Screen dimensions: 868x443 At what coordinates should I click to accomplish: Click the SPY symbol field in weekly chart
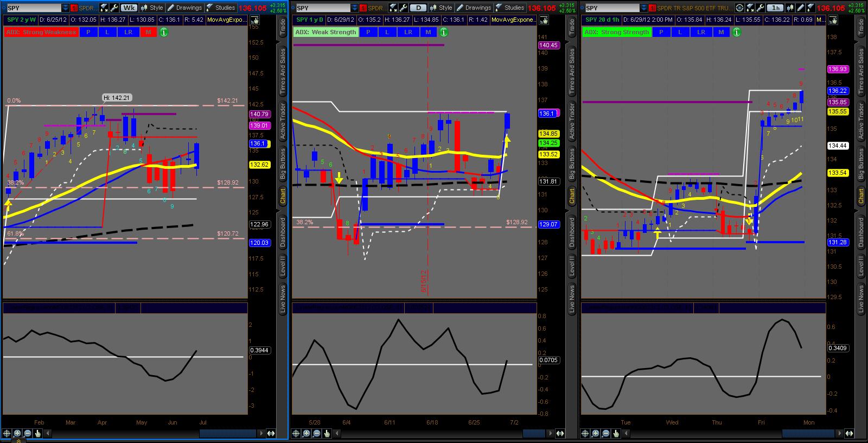34,8
